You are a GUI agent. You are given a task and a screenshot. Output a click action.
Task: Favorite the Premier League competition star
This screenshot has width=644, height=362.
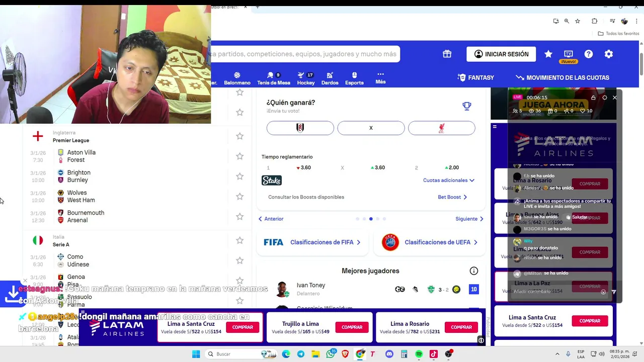tap(240, 136)
